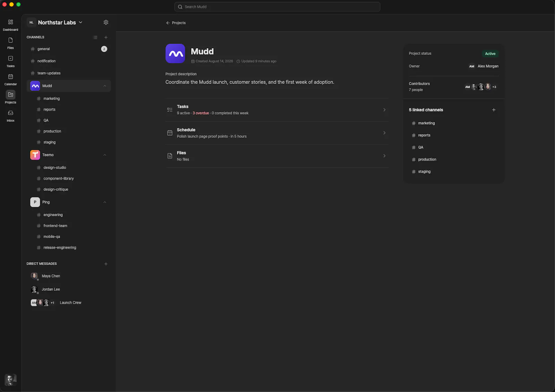Open the component-library channel
This screenshot has width=555, height=392.
pos(72,179)
